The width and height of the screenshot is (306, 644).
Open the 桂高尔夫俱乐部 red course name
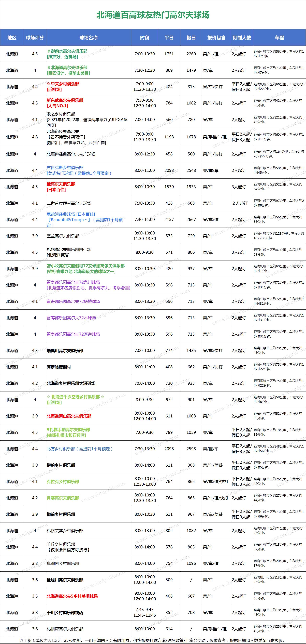[x=61, y=184]
